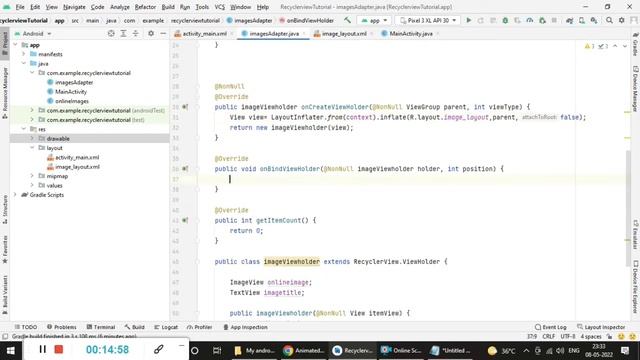Click UTF-8 encoding in status bar

[568, 337]
